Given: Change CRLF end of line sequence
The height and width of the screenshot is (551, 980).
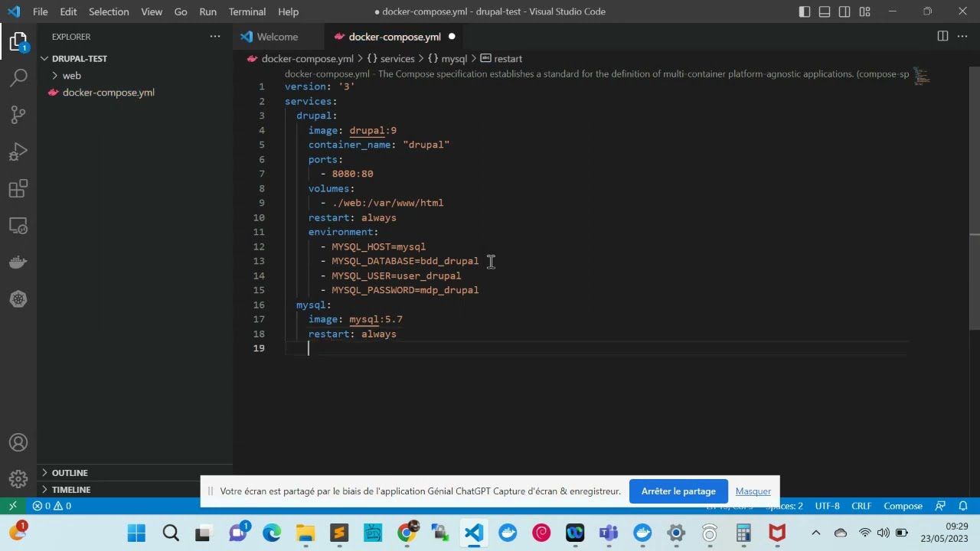Looking at the screenshot, I should coord(861,506).
